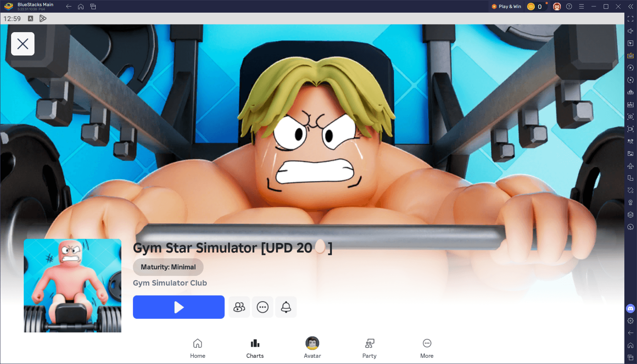637x364 pixels.
Task: Open the set location pin icon
Action: [x=630, y=202]
